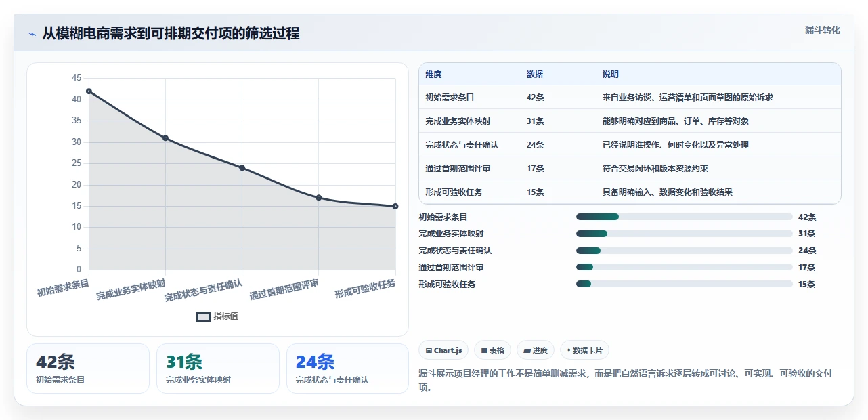Image resolution: width=868 pixels, height=420 pixels.
Task: Click x-axis label 初始需求条目 on chart
Action: point(63,287)
